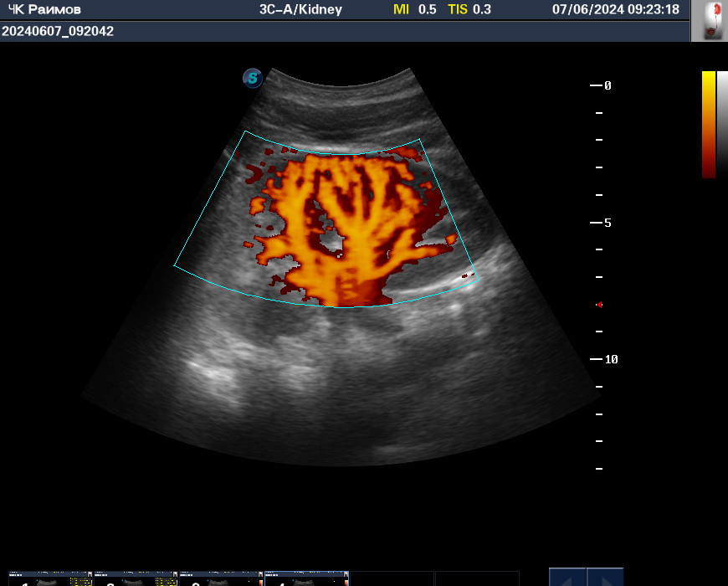The height and width of the screenshot is (586, 728).
Task: Click the date and time display
Action: point(616,9)
